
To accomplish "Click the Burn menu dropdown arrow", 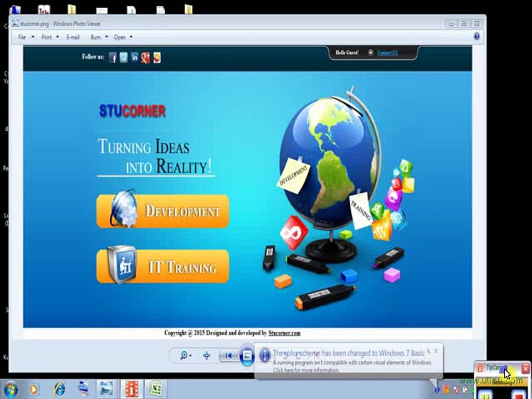I will pos(106,37).
